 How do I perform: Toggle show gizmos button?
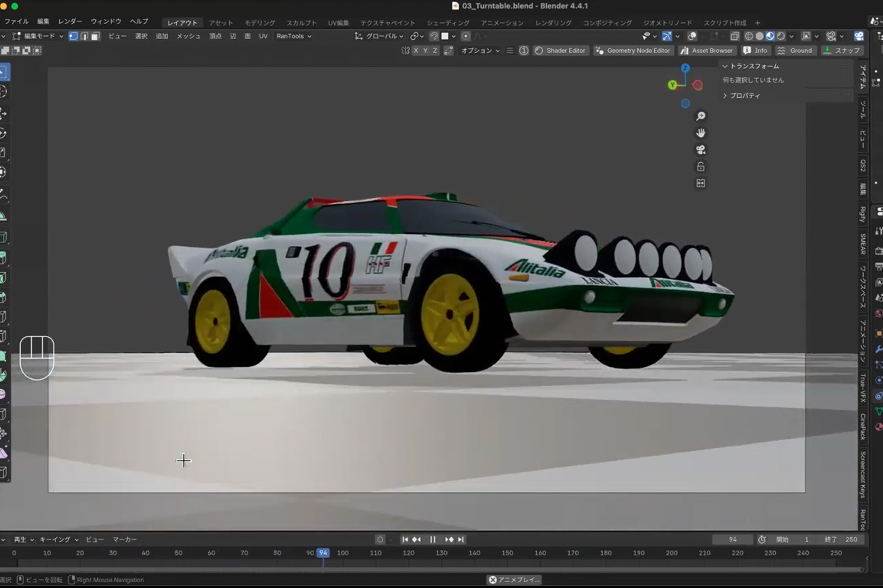click(x=667, y=36)
